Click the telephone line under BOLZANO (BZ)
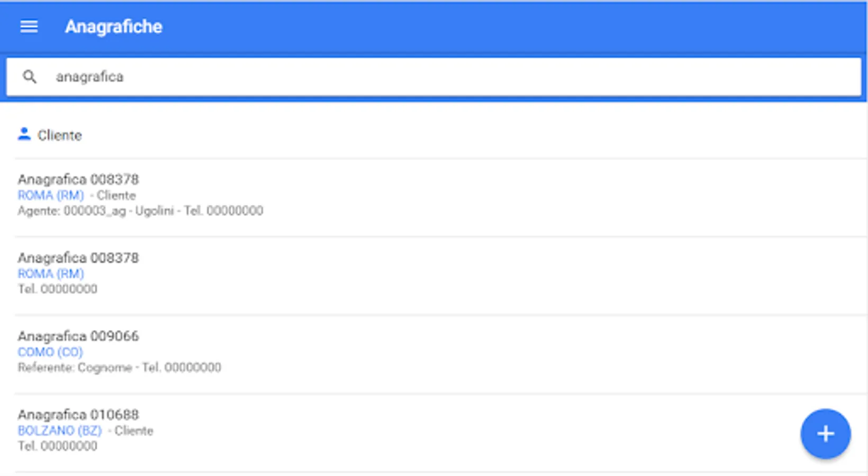 click(57, 446)
